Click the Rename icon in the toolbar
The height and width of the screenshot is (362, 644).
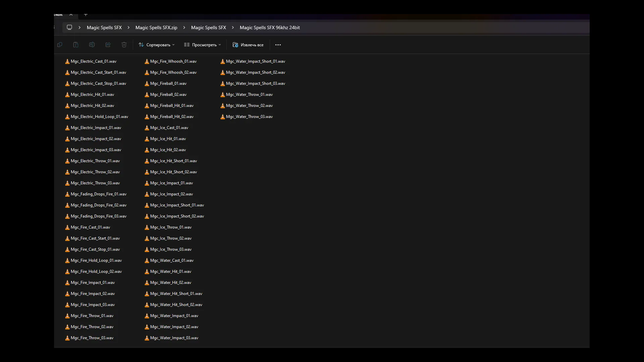(x=92, y=45)
